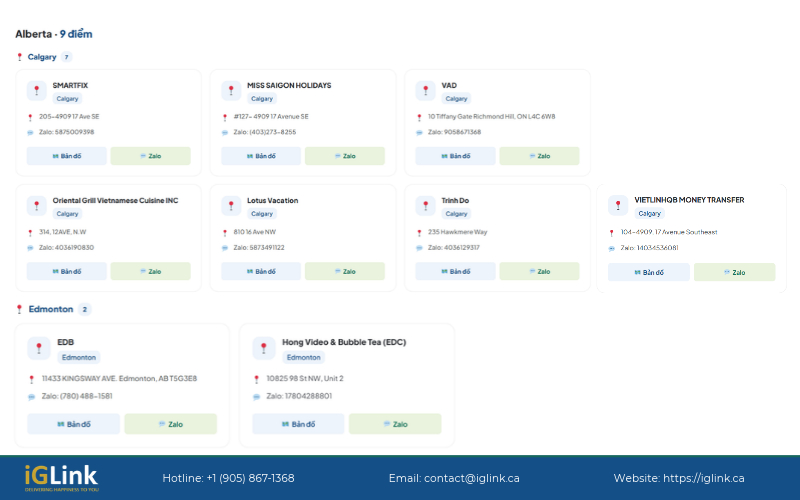Click the VAD address 10 Tiffany Gate
The height and width of the screenshot is (500, 800).
pos(491,116)
